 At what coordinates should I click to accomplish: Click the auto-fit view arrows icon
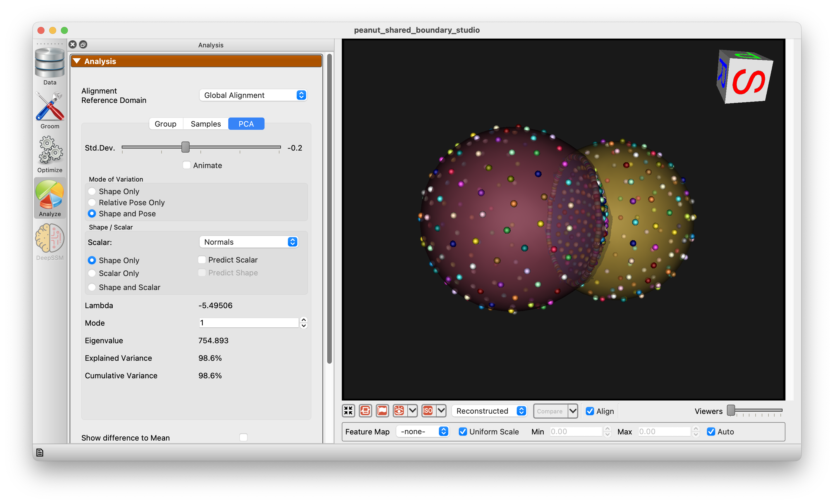pos(348,411)
